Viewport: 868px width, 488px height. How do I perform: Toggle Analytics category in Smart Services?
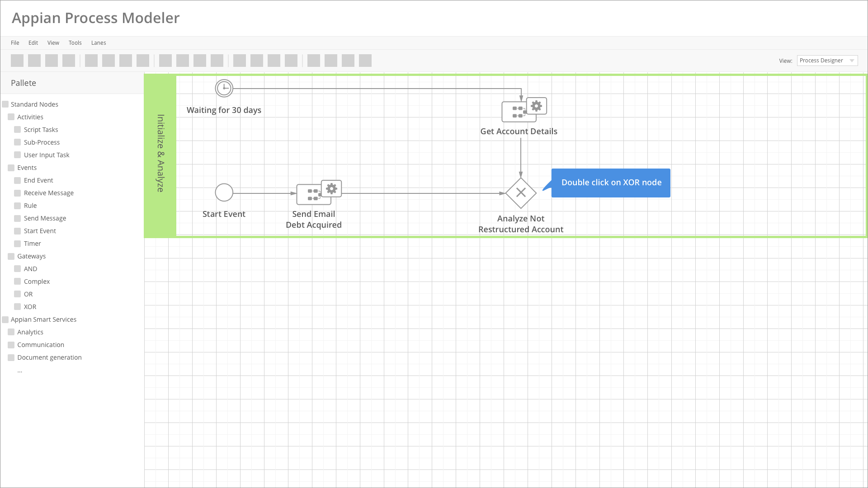point(11,331)
